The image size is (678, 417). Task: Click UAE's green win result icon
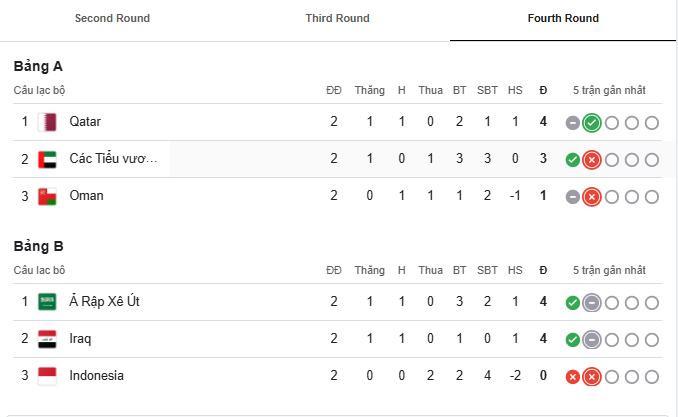tap(572, 160)
